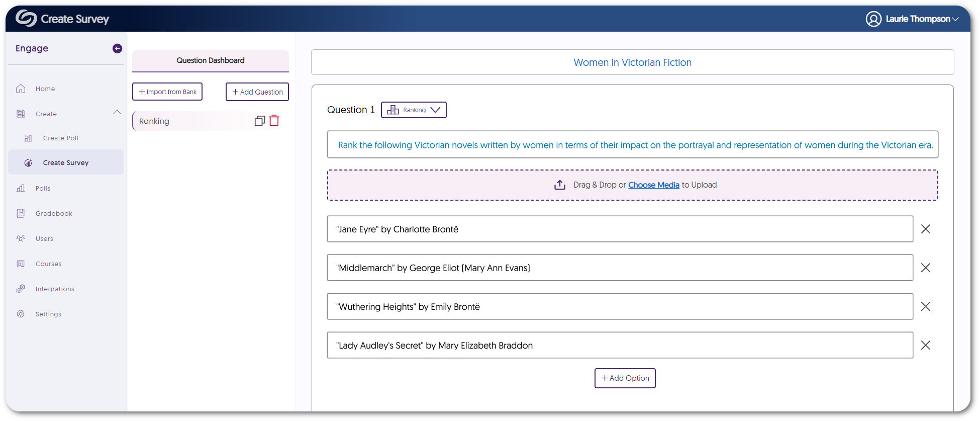Click the Add Option button
The height and width of the screenshot is (421, 980).
[x=625, y=378]
